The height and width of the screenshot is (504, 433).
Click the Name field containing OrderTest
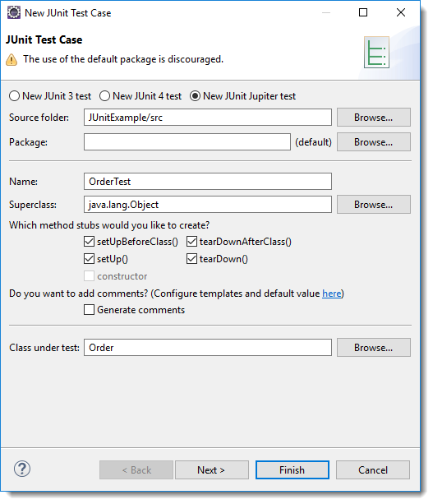coord(208,181)
